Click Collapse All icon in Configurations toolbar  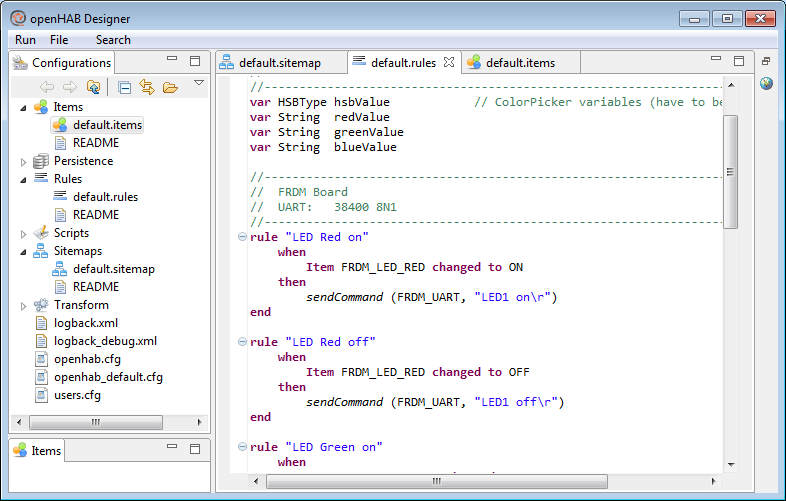(125, 87)
